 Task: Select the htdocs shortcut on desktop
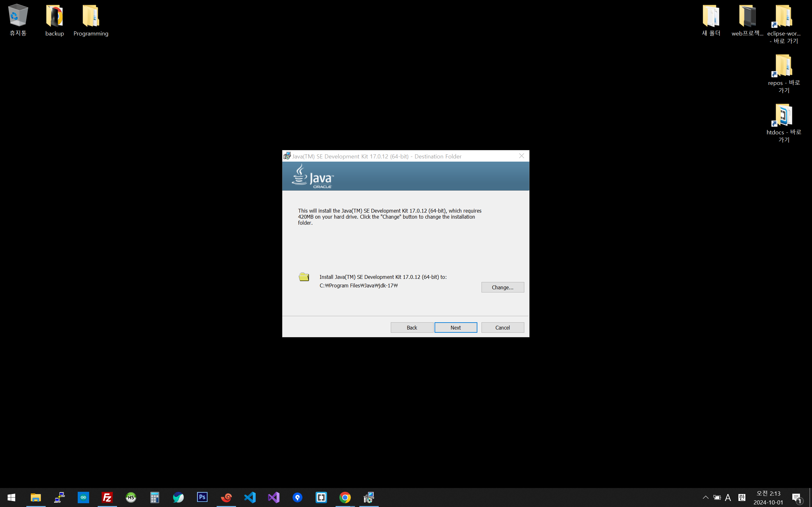coord(783,122)
